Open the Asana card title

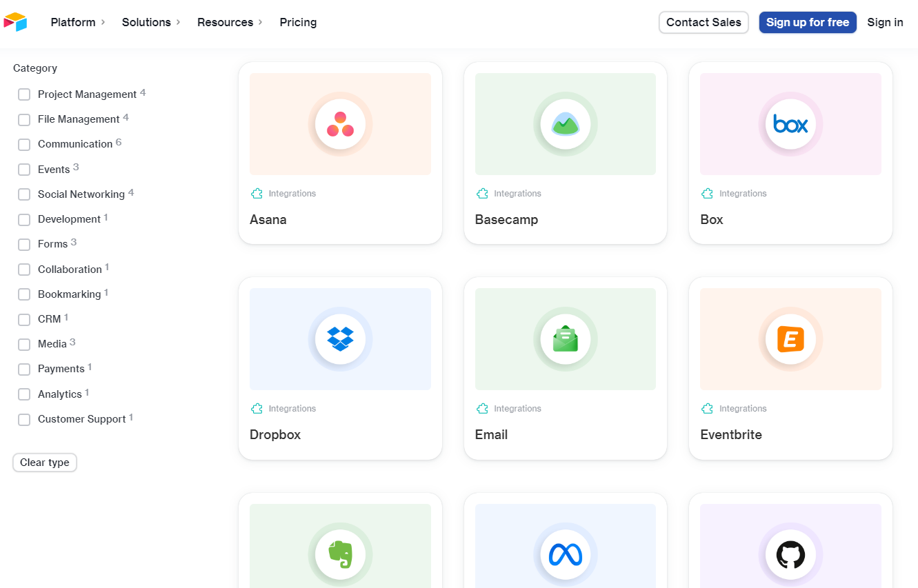point(268,220)
